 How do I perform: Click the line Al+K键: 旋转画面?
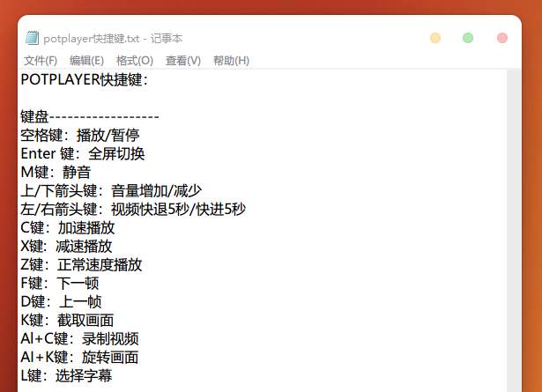[80, 358]
